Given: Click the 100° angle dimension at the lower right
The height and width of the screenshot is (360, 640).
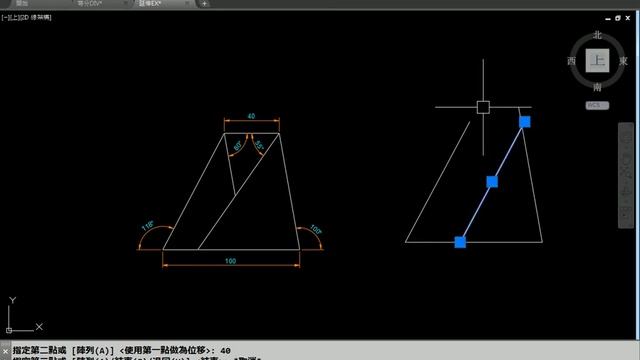Looking at the screenshot, I should (316, 229).
